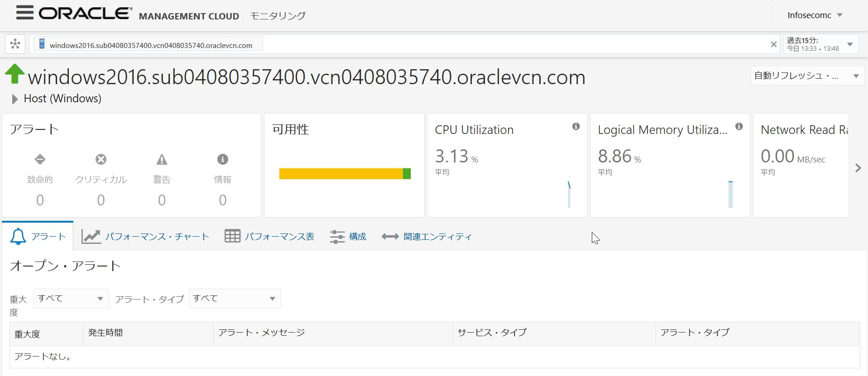The height and width of the screenshot is (376, 868).
Task: Click the クリティカル alert count label
Action: pos(101,180)
